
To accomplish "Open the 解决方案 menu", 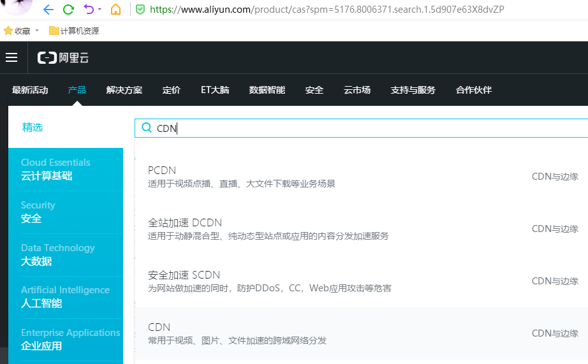I will coord(124,90).
